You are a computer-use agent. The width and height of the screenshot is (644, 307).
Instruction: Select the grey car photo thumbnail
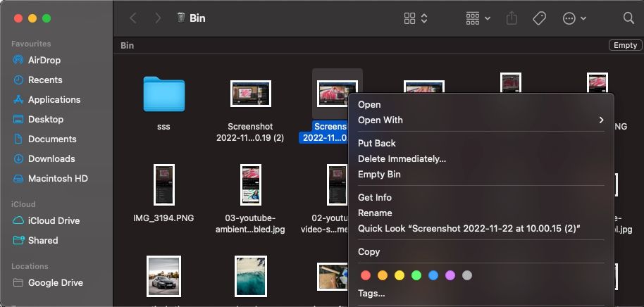(163, 276)
